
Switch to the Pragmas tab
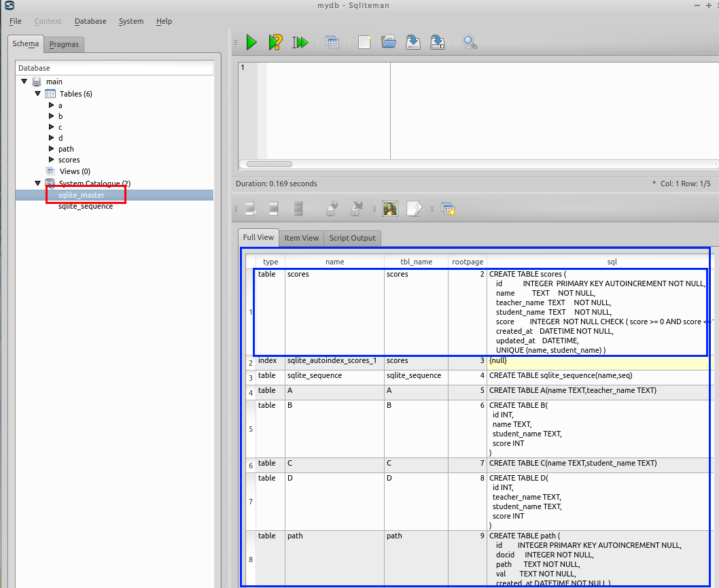click(64, 44)
